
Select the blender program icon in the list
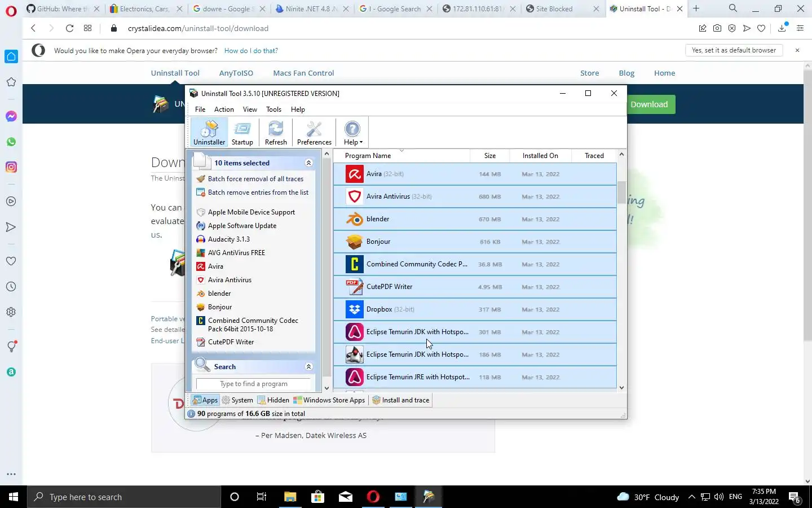click(355, 219)
